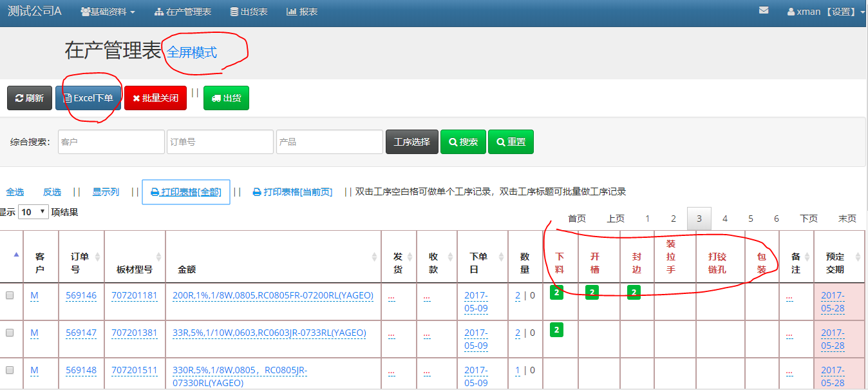The width and height of the screenshot is (868, 390).
Task: Open the 出货表 menu item
Action: point(249,12)
